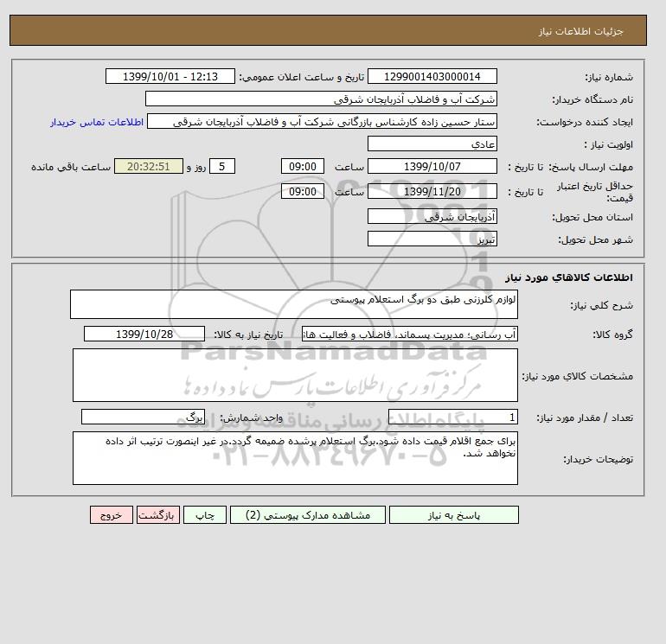666x644 pixels.
Task: Click label ساعت باقی مانده
Action: (71, 167)
